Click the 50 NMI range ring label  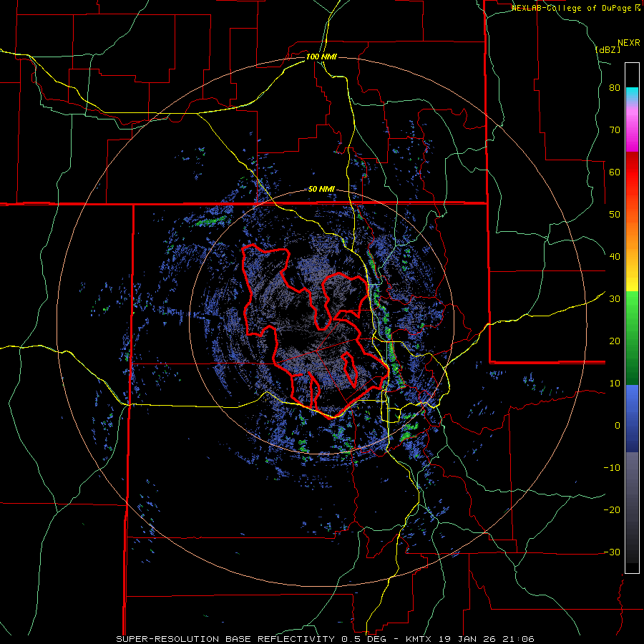[x=321, y=190]
